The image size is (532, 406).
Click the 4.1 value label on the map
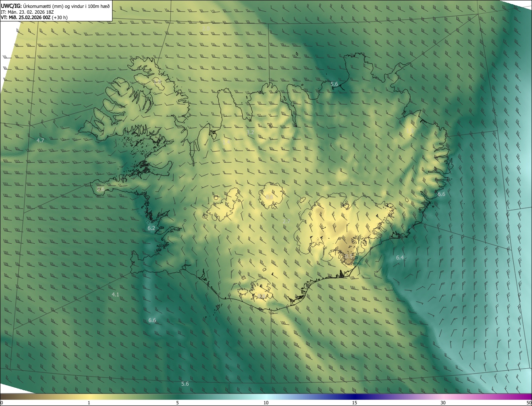pos(116,295)
